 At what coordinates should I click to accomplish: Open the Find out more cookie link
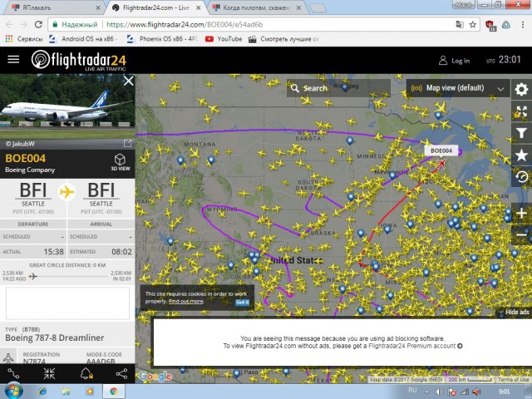[186, 301]
